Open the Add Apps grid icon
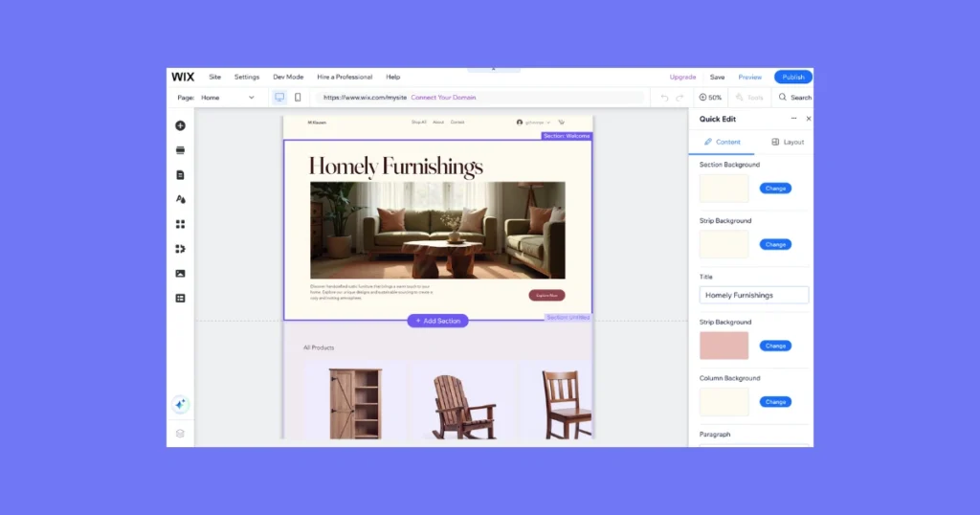The width and height of the screenshot is (980, 515). click(x=180, y=224)
